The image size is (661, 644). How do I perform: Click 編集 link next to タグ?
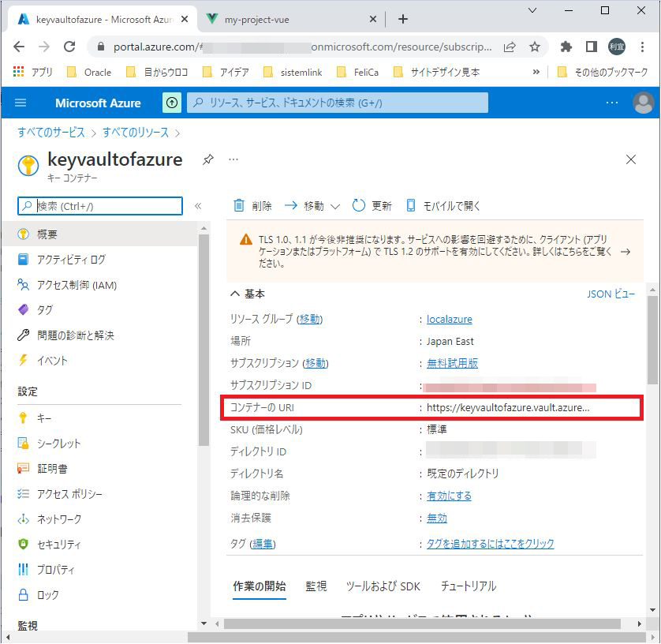click(262, 544)
